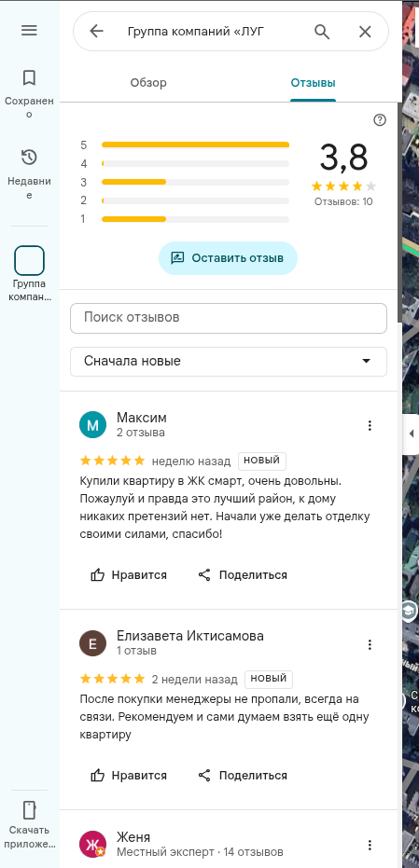The image size is (419, 868).
Task: Open more options for Елизавета's review
Action: pyautogui.click(x=370, y=644)
